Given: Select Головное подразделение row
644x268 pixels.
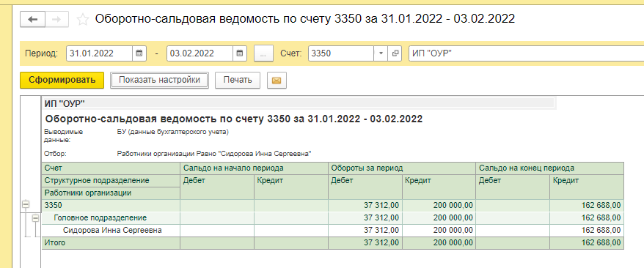Looking at the screenshot, I should point(111,218).
